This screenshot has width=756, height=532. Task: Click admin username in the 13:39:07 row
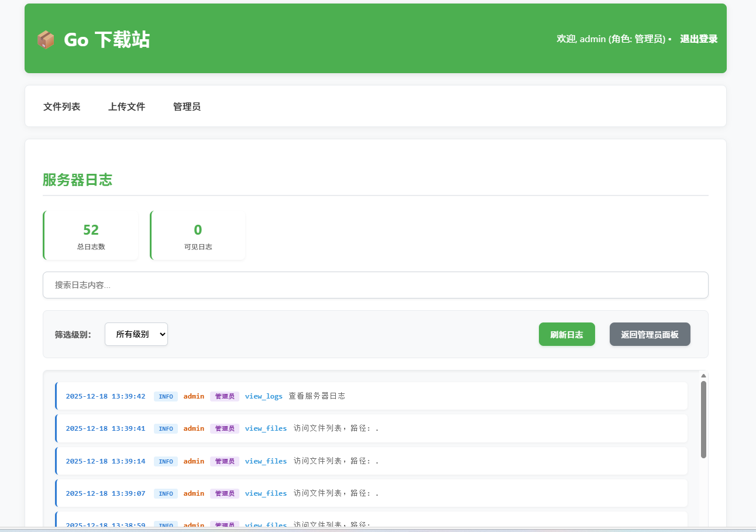click(x=194, y=493)
